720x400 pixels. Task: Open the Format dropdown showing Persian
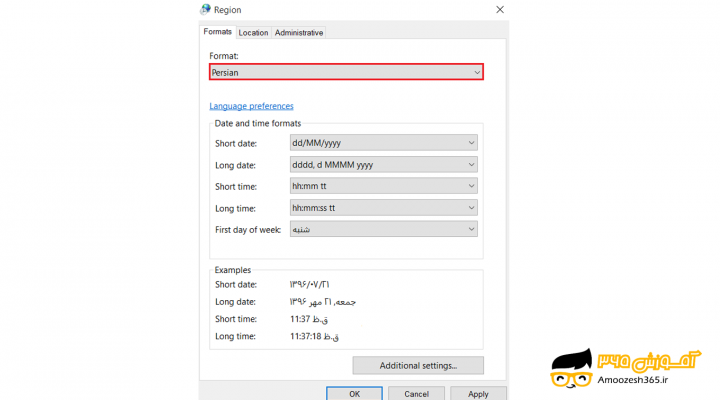click(346, 72)
